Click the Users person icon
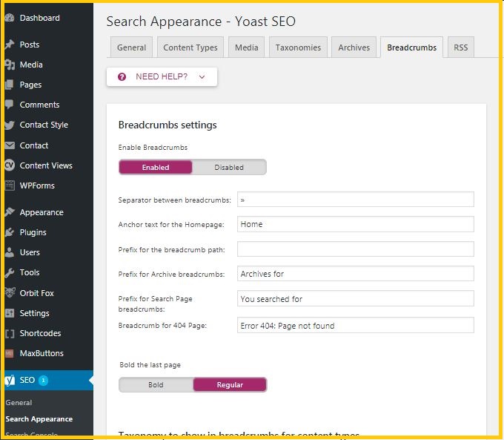Screen dimensions: 504x440 [10, 252]
